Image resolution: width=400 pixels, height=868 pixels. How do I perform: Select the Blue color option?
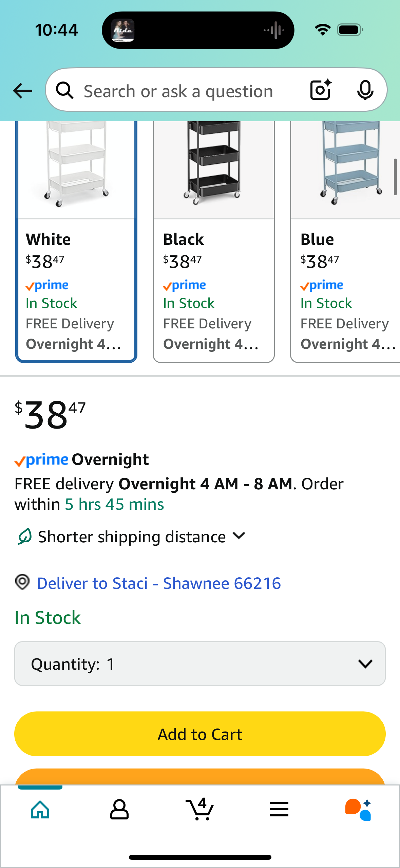[345, 242]
